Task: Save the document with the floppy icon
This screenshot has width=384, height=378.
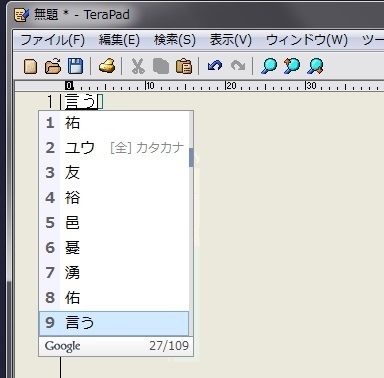Action: 75,66
